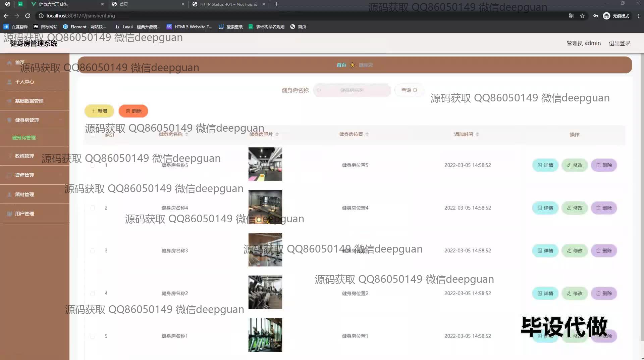This screenshot has width=644, height=360.
Task: Click the icon beside 器材管理
Action: pos(9,194)
